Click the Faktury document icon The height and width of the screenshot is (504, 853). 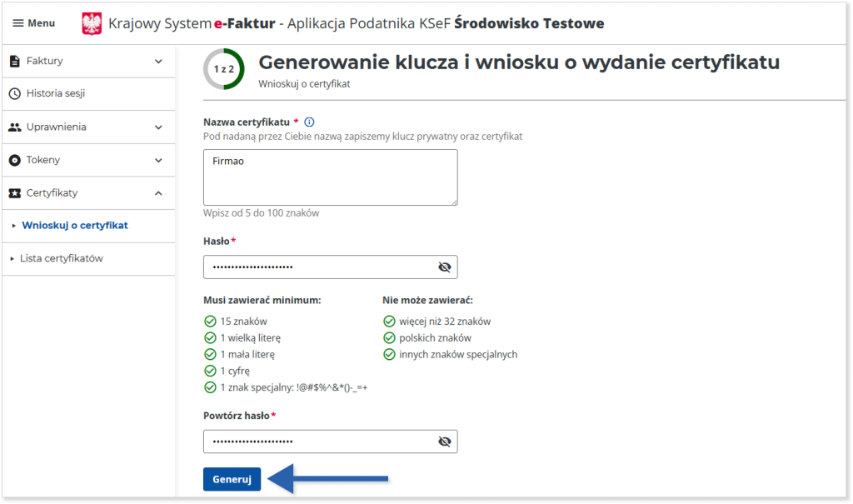pyautogui.click(x=14, y=61)
